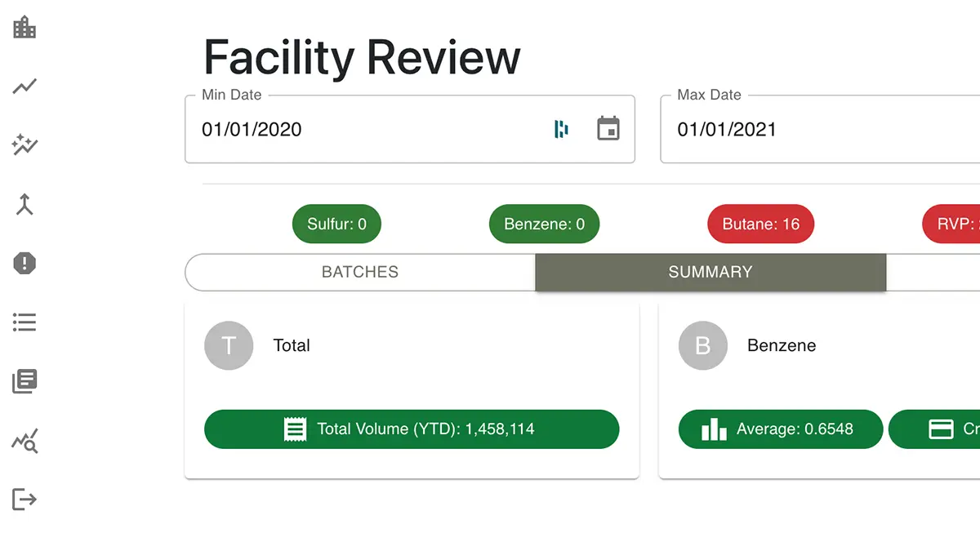Click the Min Date field label

point(232,95)
